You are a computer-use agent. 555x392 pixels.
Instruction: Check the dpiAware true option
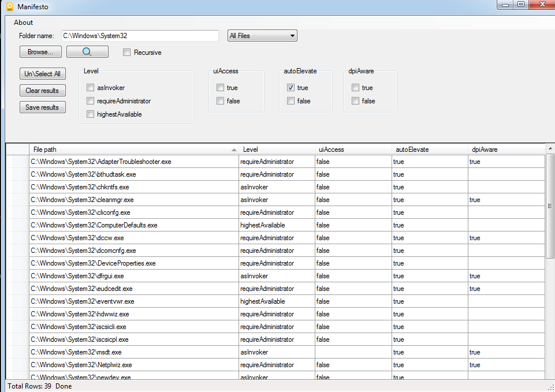pos(356,88)
